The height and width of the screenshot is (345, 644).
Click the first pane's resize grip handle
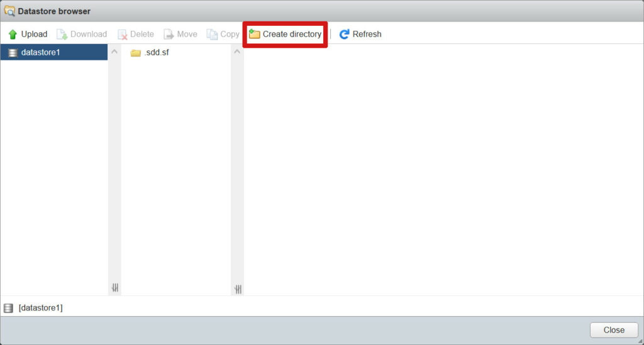[x=115, y=288]
